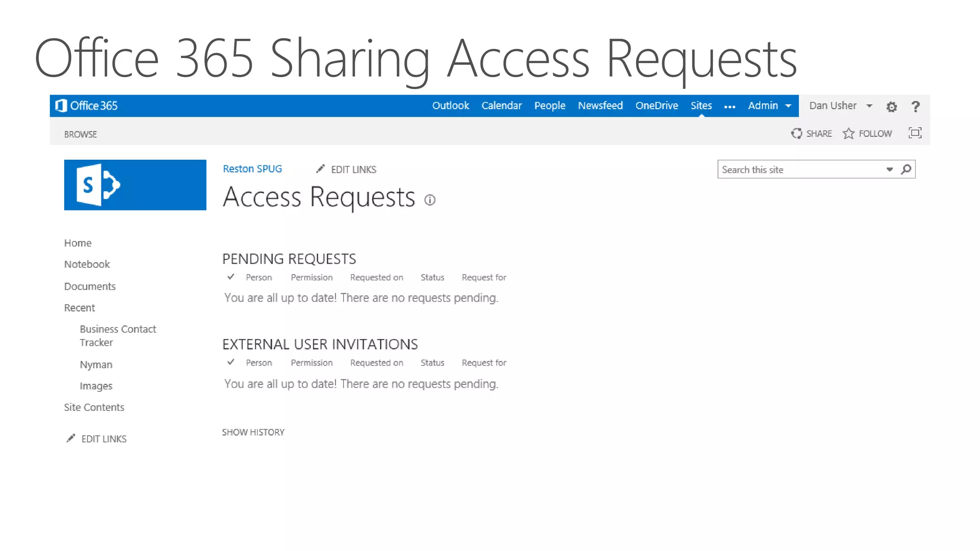Image resolution: width=980 pixels, height=551 pixels.
Task: Toggle select-all checkmark in External User Invitations
Action: point(231,362)
